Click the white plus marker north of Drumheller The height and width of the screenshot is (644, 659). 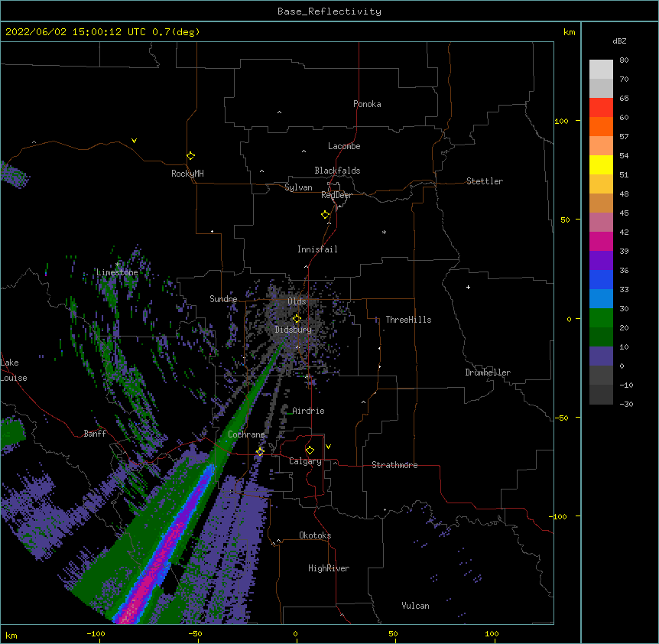[x=468, y=287]
